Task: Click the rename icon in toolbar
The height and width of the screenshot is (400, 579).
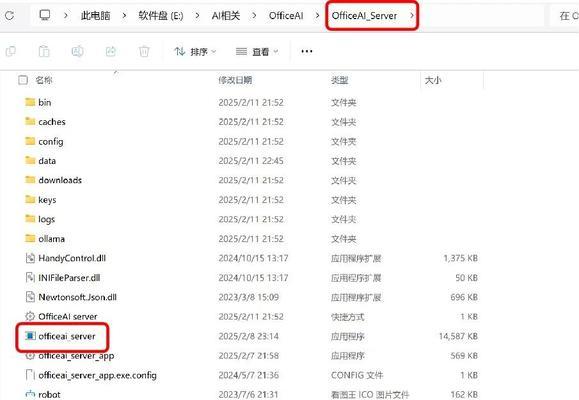Action: coord(77,51)
